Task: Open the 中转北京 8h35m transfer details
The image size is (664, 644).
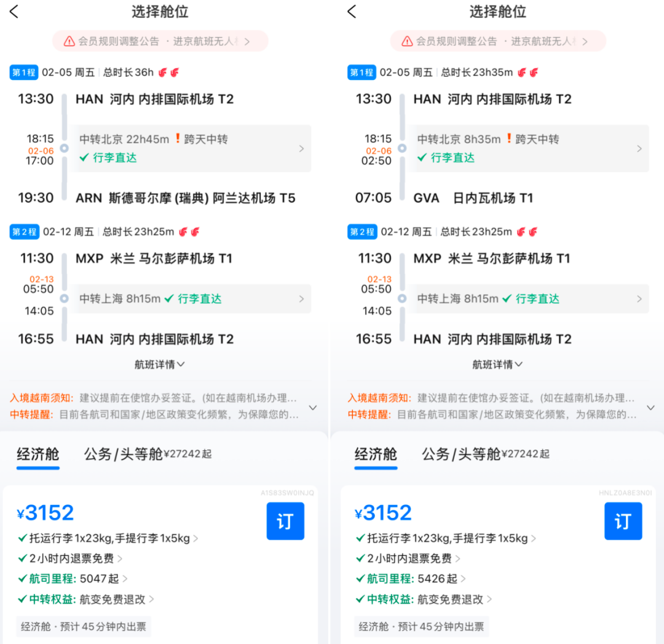Action: pos(529,148)
